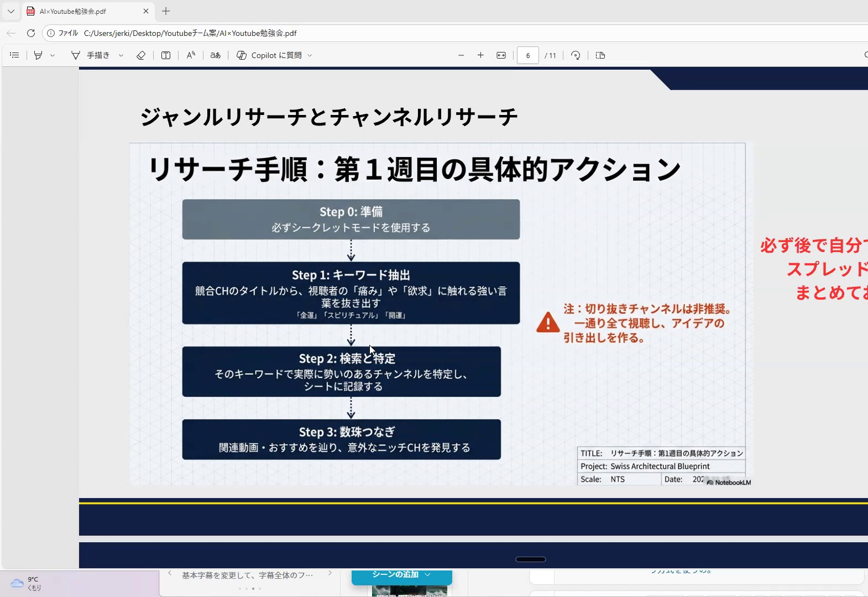Click heading ジャンルリサーチとチャンネルリサーチ
868x597 pixels.
pos(329,117)
